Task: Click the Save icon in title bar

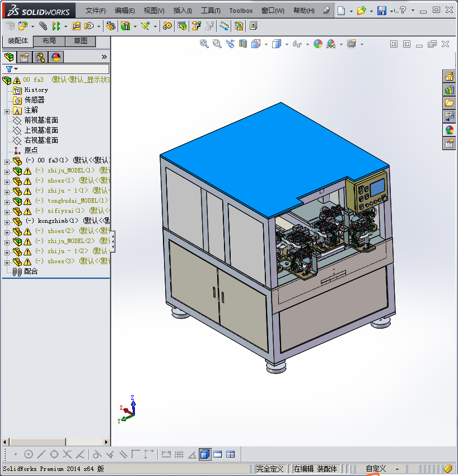Action: (381, 11)
